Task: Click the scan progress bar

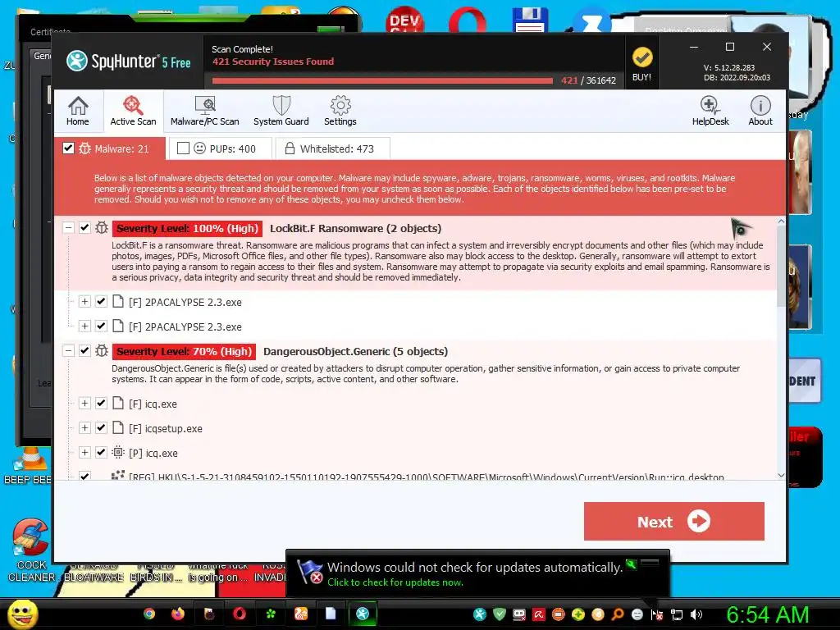Action: pyautogui.click(x=382, y=81)
